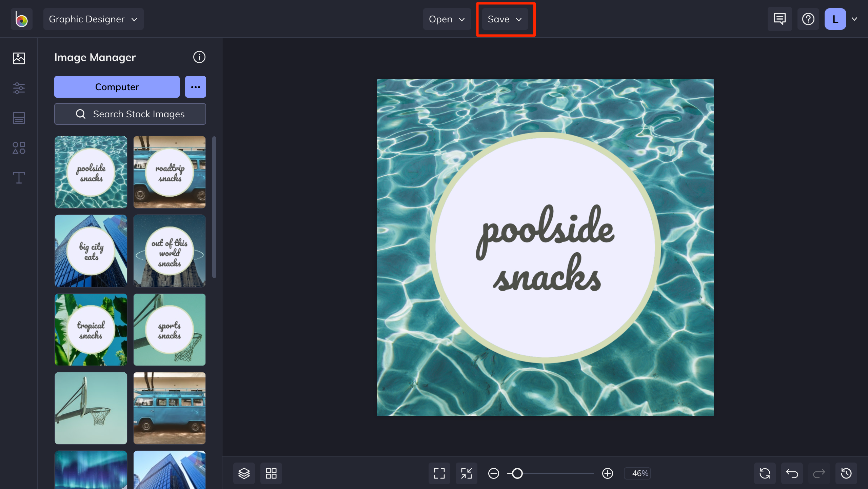The width and height of the screenshot is (868, 489).
Task: Open the Image Manager panel
Action: click(x=19, y=58)
